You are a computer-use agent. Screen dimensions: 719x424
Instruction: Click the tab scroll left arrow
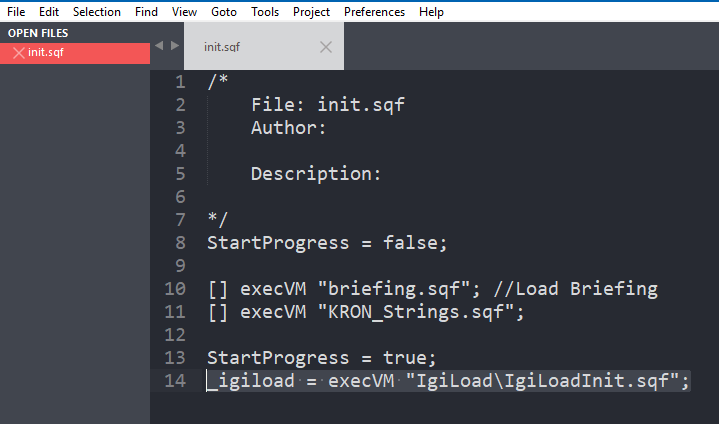(x=159, y=45)
